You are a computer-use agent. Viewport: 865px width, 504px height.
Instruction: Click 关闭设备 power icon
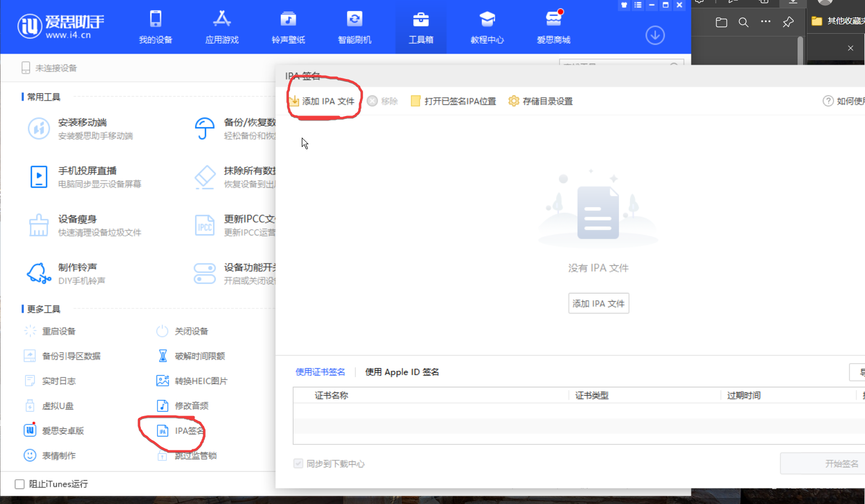[162, 331]
